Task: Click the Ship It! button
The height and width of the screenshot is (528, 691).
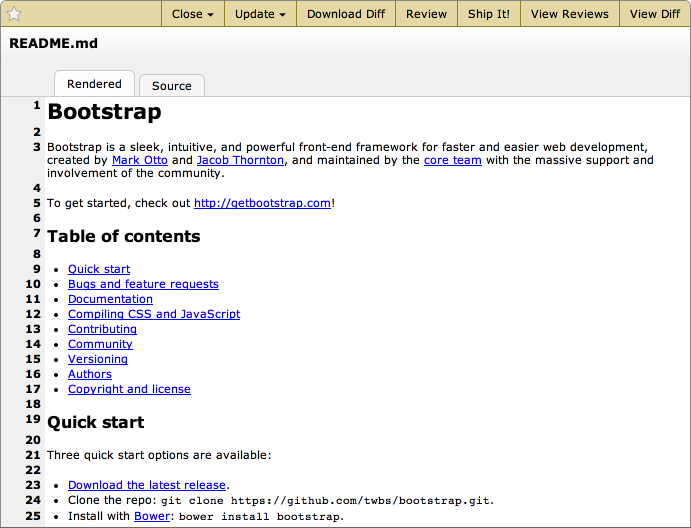Action: point(489,14)
